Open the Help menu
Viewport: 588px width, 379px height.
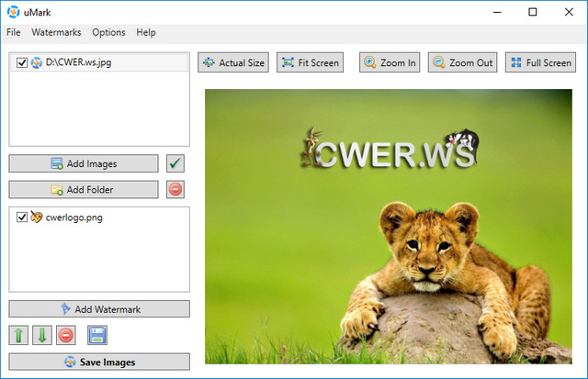[x=146, y=32]
